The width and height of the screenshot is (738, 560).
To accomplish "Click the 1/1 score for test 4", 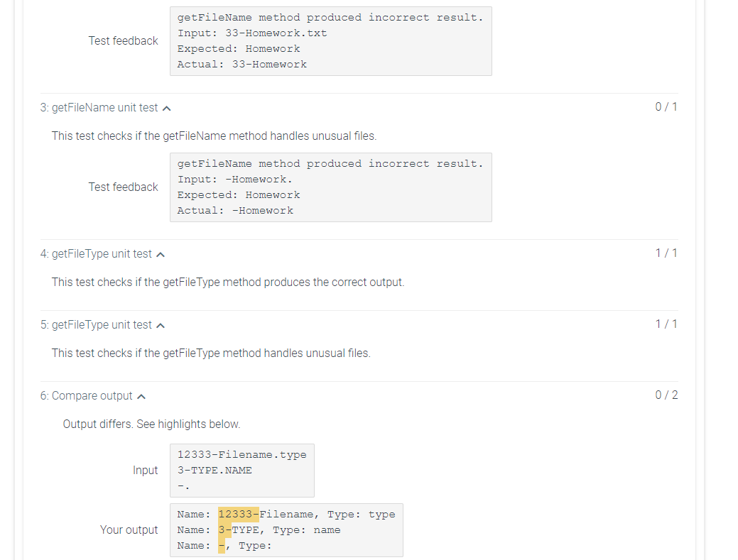I will pyautogui.click(x=666, y=253).
